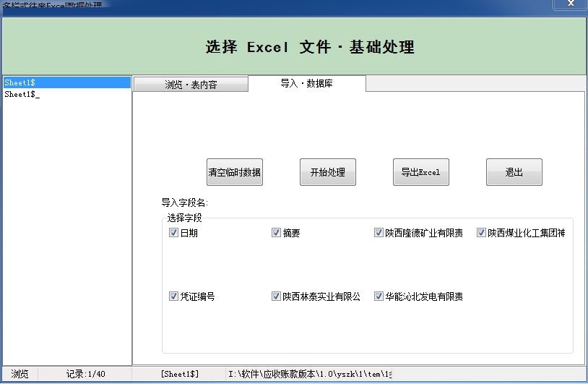
Task: Click the file path in status bar
Action: [310, 374]
